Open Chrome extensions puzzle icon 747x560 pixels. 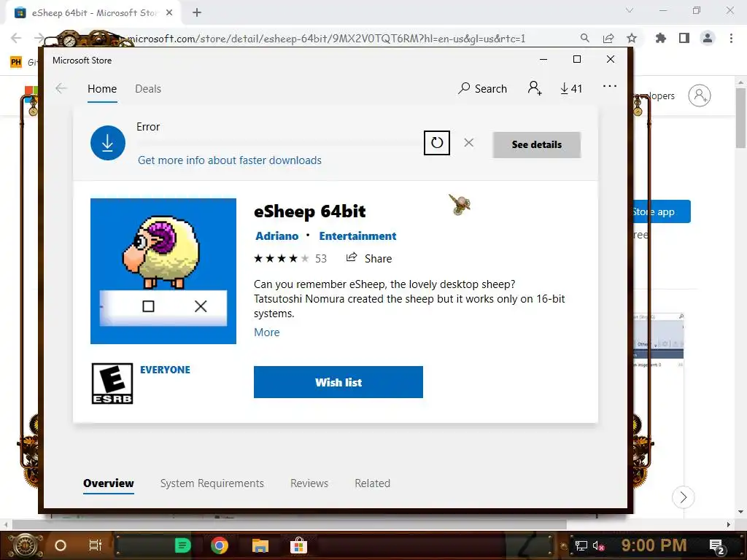click(x=661, y=38)
